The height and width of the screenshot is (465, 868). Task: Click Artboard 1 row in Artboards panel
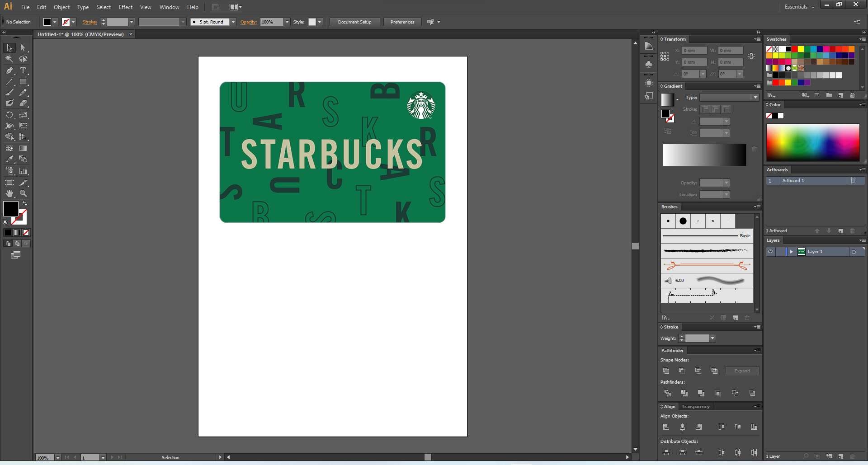[815, 181]
